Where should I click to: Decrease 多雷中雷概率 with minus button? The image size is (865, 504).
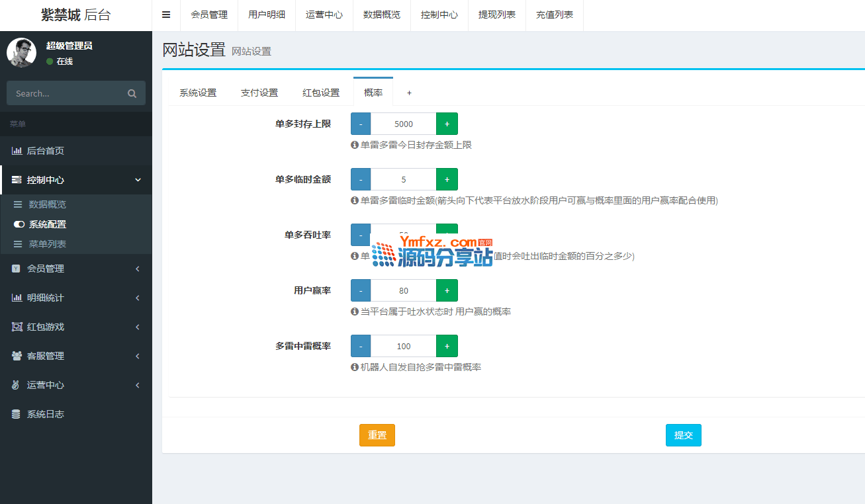(x=360, y=346)
